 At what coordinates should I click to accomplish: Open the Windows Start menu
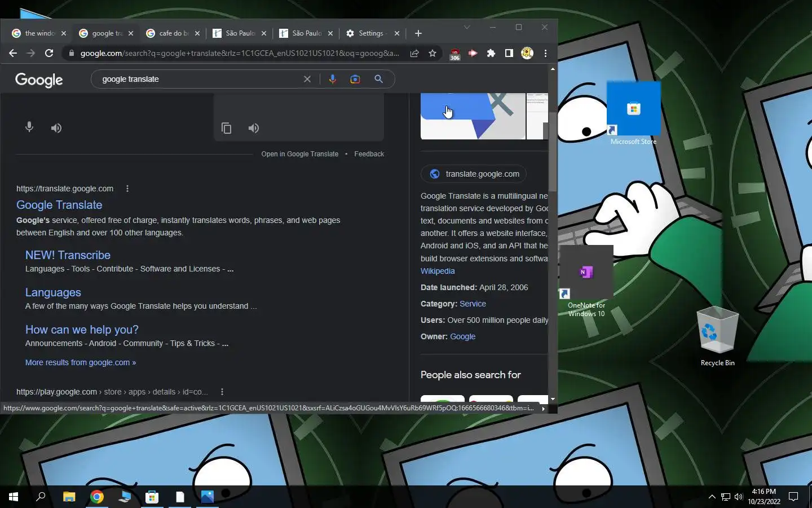[x=14, y=497]
